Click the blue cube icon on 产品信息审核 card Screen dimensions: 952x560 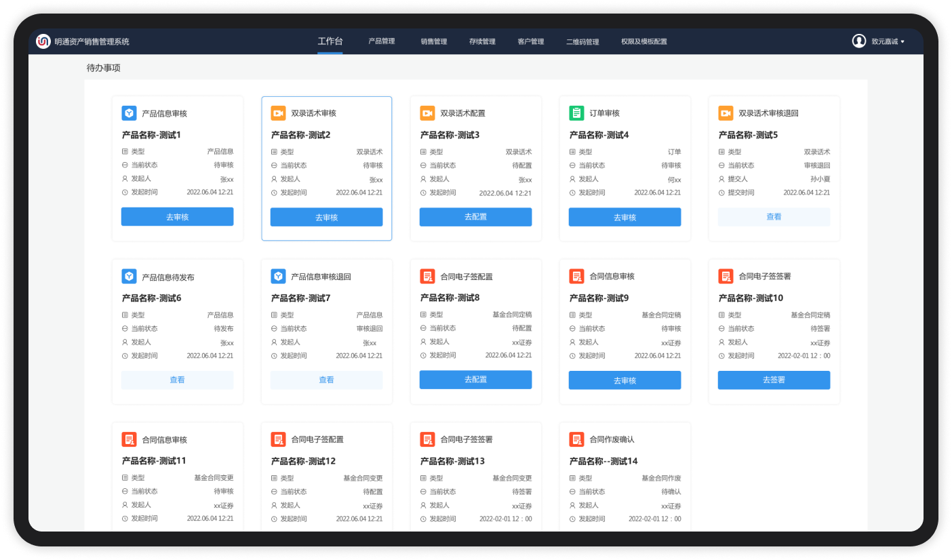tap(129, 113)
